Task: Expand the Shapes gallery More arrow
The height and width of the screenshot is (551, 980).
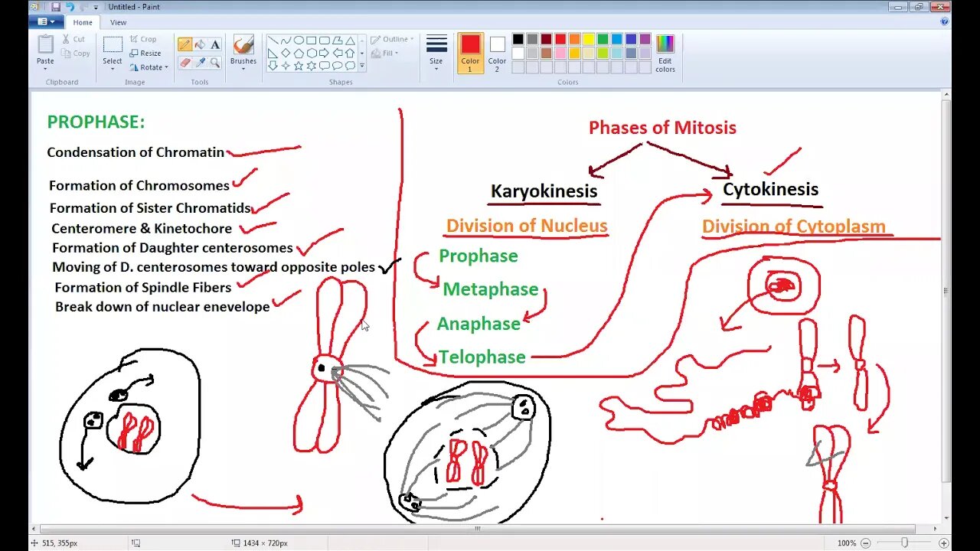Action: (362, 66)
